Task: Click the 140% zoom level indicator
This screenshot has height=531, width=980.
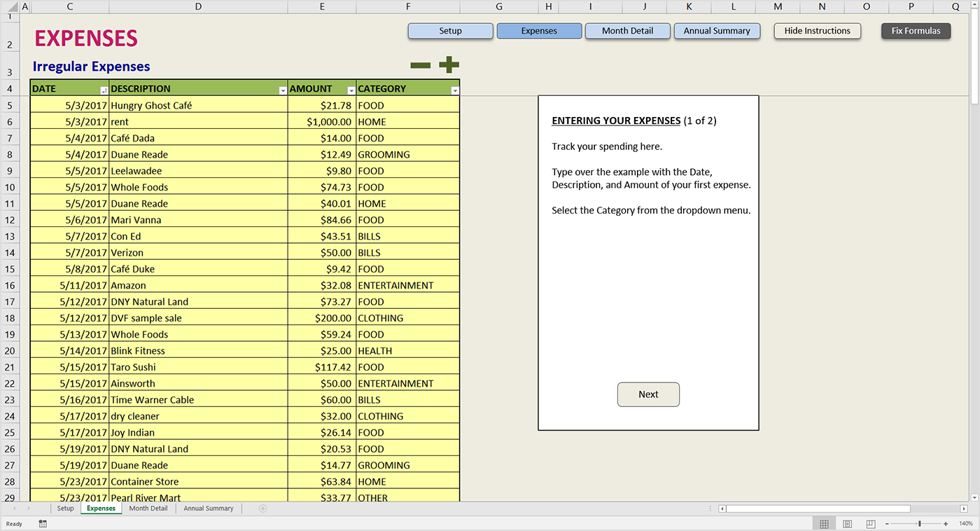Action: (965, 524)
